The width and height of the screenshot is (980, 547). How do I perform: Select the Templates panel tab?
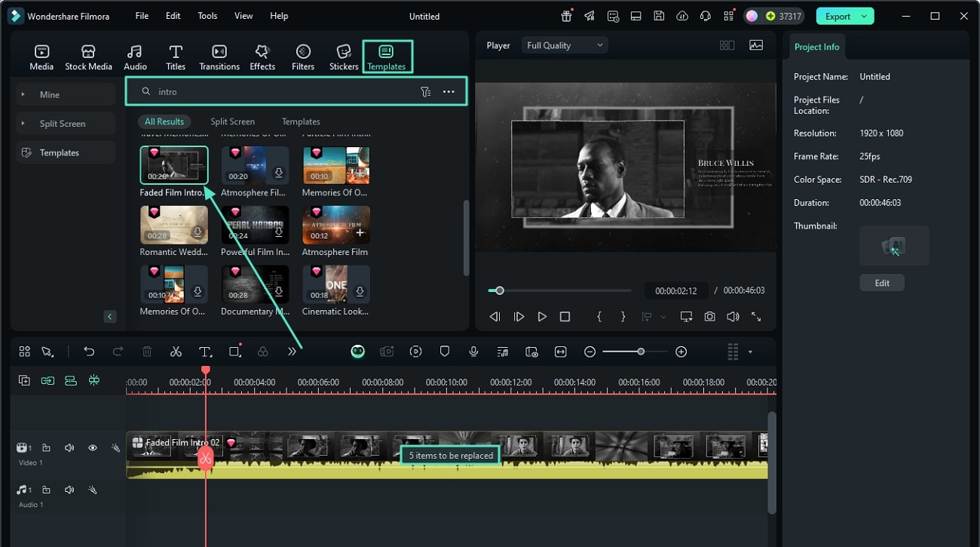click(x=387, y=57)
